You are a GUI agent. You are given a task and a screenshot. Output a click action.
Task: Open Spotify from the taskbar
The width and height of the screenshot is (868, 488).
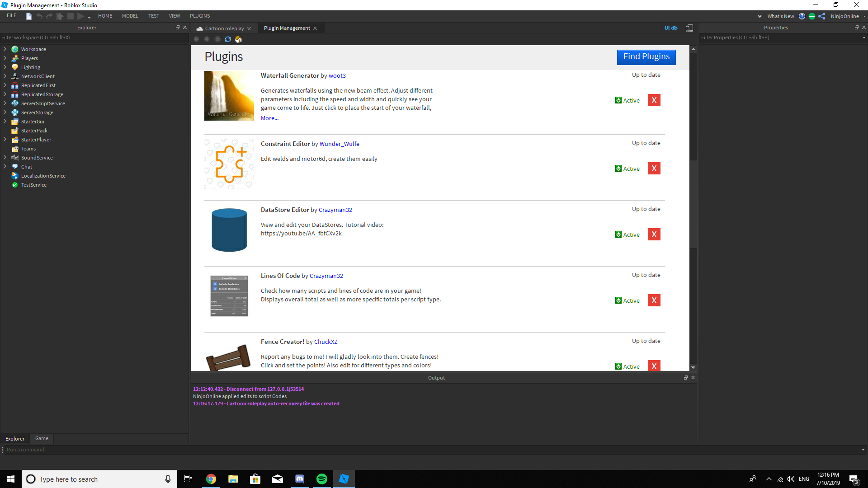(321, 479)
